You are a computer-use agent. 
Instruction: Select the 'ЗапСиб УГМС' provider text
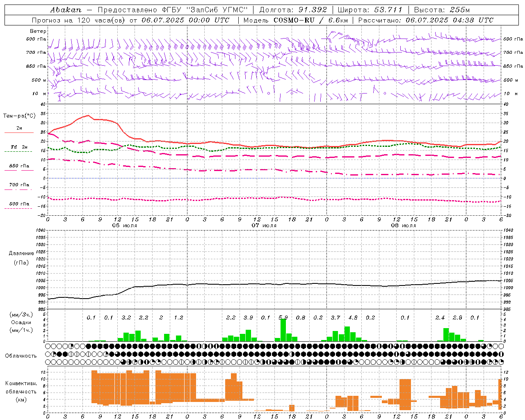(x=217, y=10)
